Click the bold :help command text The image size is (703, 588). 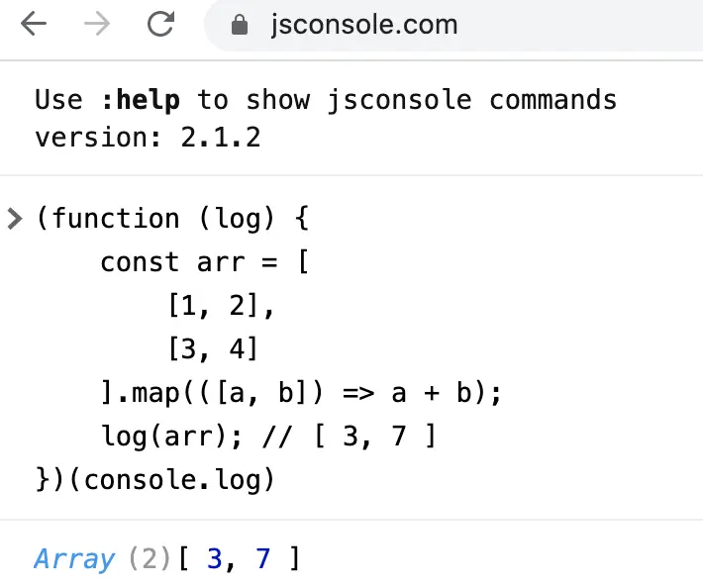(x=141, y=100)
